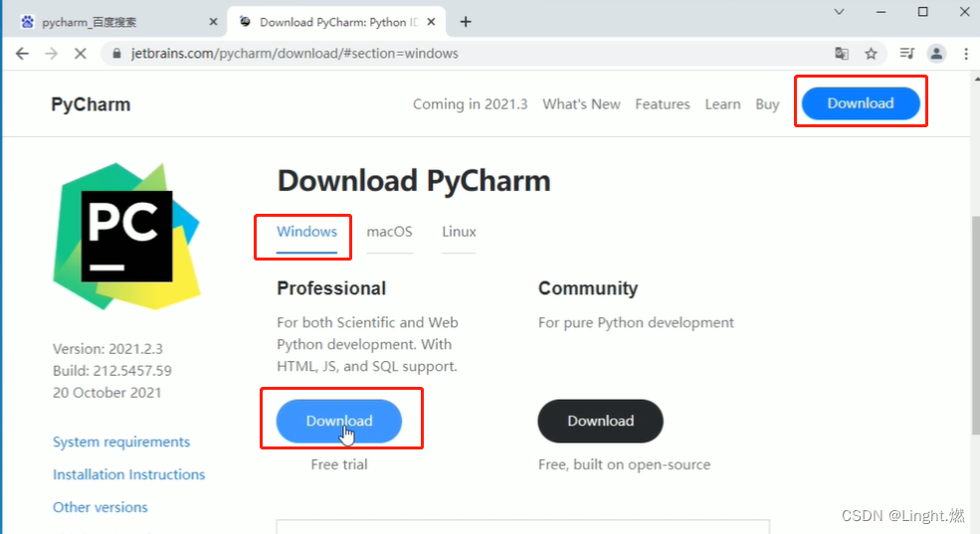Screen dimensions: 980x534
Task: Switch to the macOS platform tab
Action: click(x=389, y=232)
